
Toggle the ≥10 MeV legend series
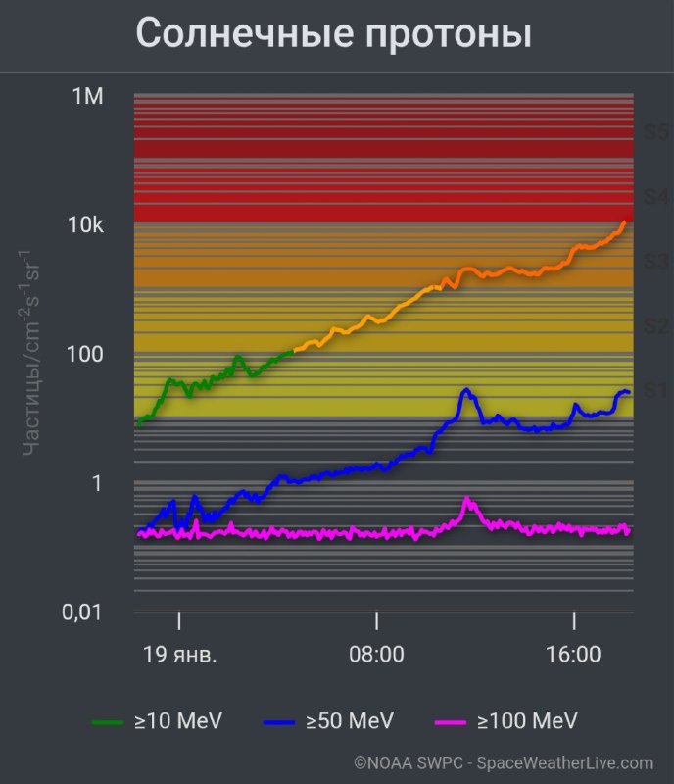158,721
